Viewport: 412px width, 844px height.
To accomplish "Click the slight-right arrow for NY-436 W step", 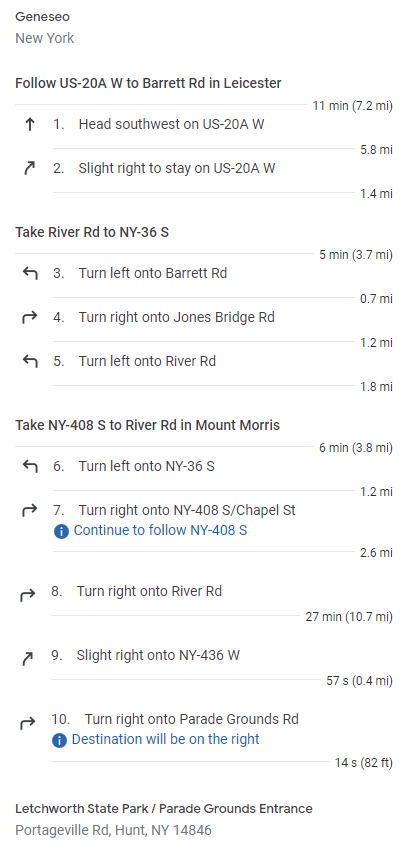I will click(27, 659).
